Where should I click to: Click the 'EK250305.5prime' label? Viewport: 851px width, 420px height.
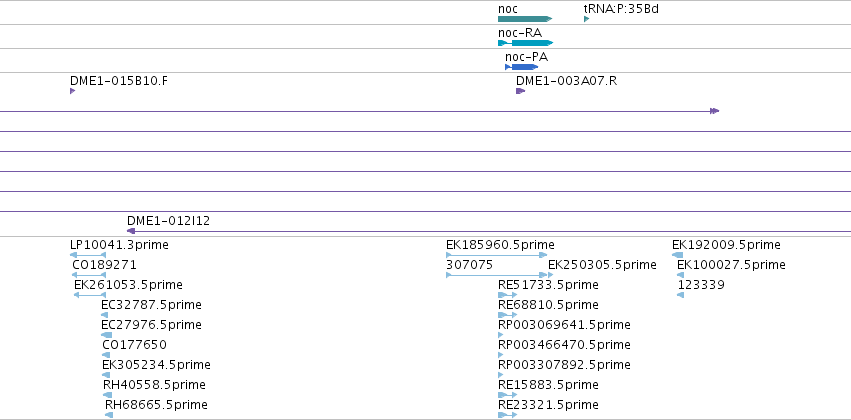tap(602, 265)
